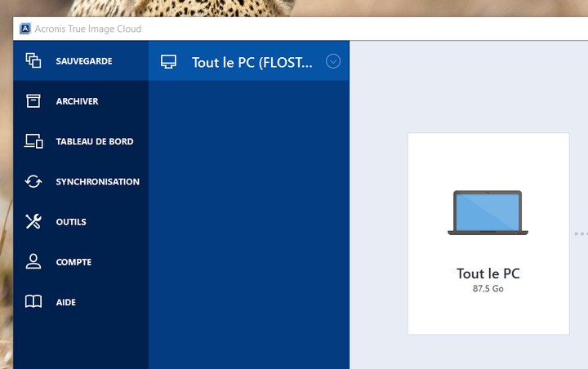Image resolution: width=588 pixels, height=369 pixels.
Task: Click the Sauvegarde stacked-squares icon
Action: tap(33, 60)
